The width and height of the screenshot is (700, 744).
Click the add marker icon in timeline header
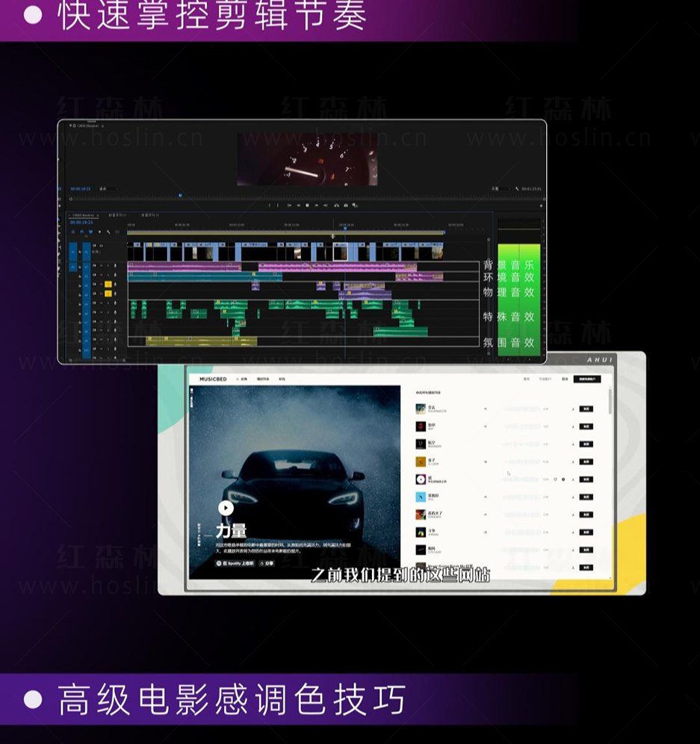click(99, 232)
